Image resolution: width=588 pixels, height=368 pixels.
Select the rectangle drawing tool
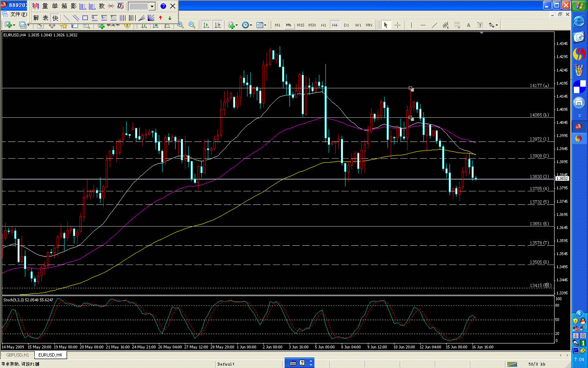pos(85,18)
